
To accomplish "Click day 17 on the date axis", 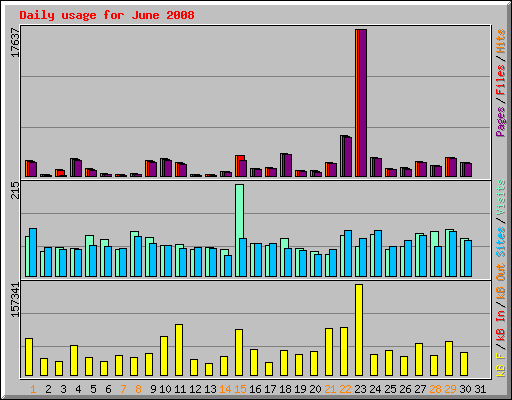I will (270, 389).
